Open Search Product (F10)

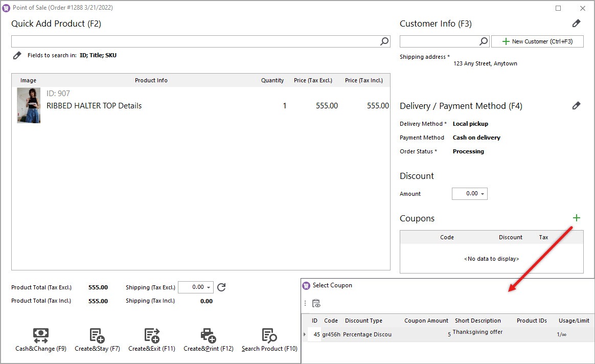point(269,336)
